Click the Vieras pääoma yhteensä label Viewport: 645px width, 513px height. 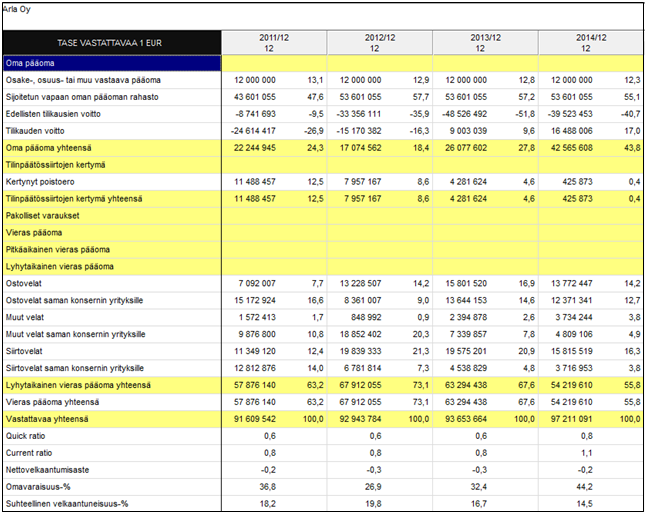(52, 402)
